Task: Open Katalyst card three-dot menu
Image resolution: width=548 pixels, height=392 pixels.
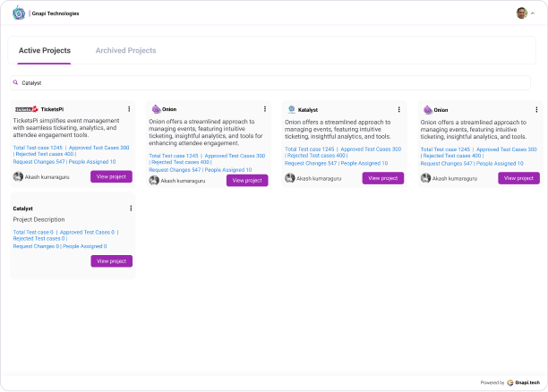Action: 398,110
